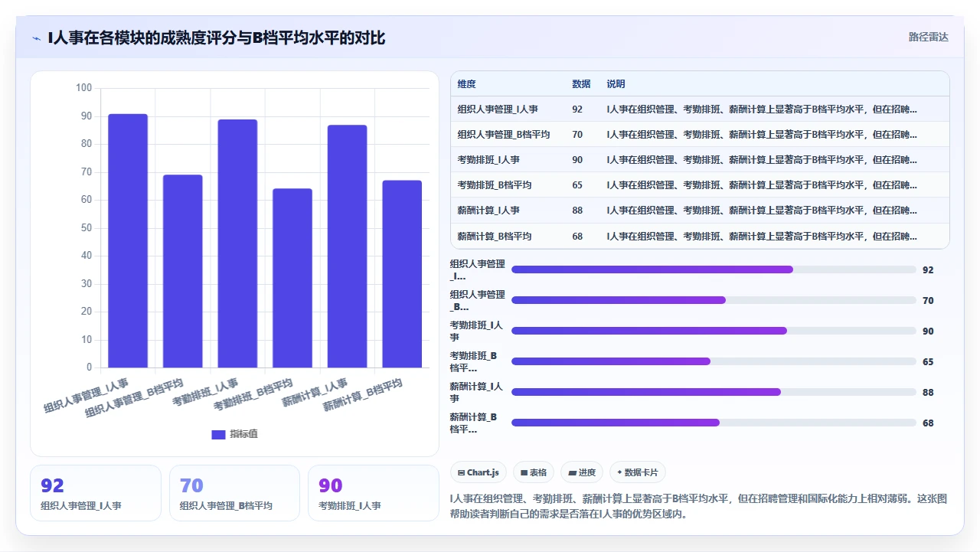The image size is (980, 552).
Task: Click the progress bar showing 65
Action: 714,361
